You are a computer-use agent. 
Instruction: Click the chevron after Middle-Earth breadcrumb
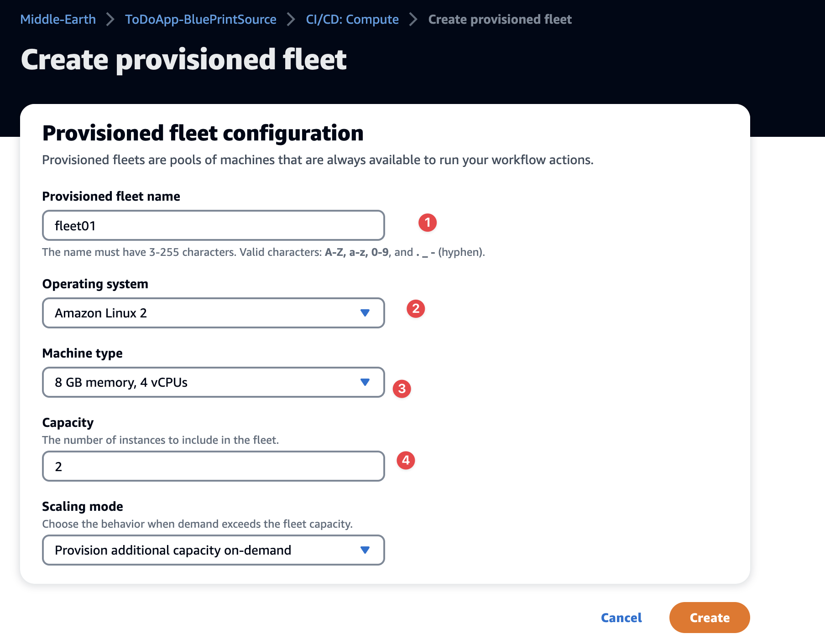(110, 19)
